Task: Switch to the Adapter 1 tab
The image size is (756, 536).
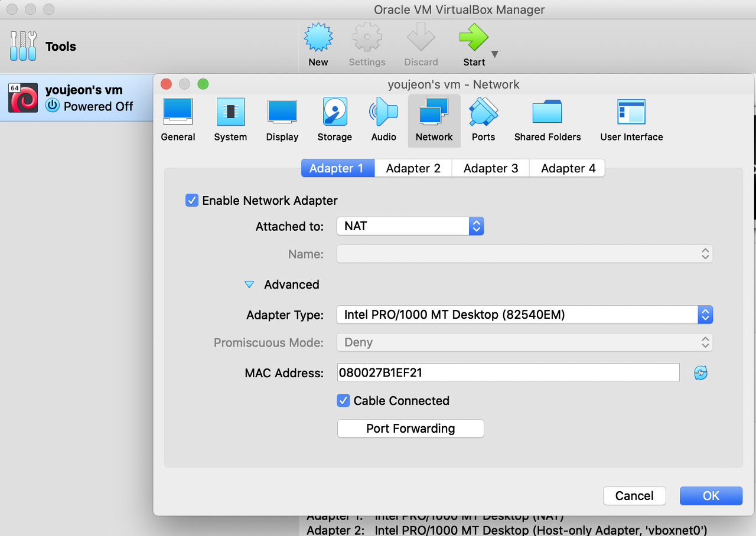Action: click(x=338, y=168)
